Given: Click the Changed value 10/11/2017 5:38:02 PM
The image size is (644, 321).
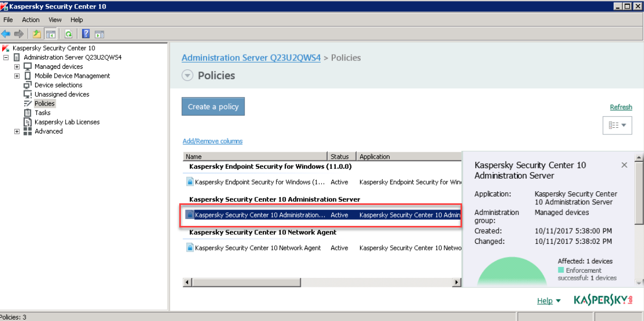Looking at the screenshot, I should tap(573, 242).
